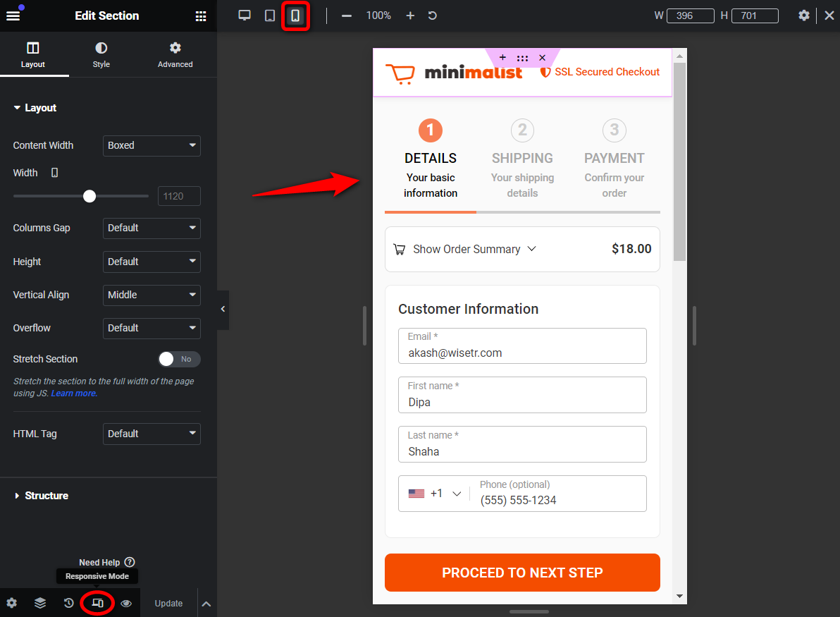Click the cart icon in order summary
This screenshot has height=617, width=840.
coord(400,249)
